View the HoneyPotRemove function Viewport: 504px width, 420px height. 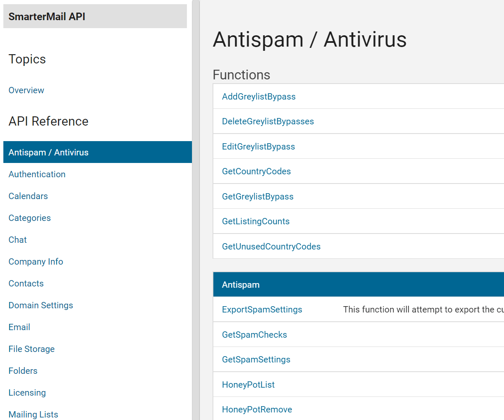pyautogui.click(x=257, y=409)
